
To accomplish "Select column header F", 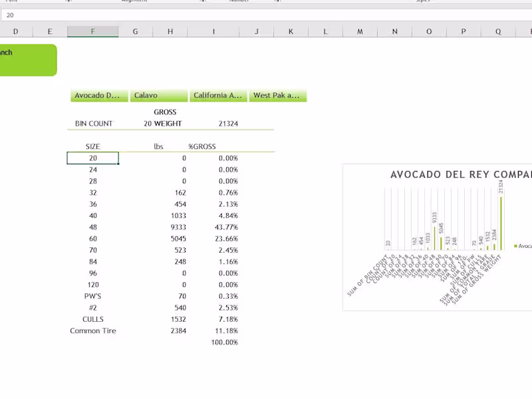I will 92,31.
